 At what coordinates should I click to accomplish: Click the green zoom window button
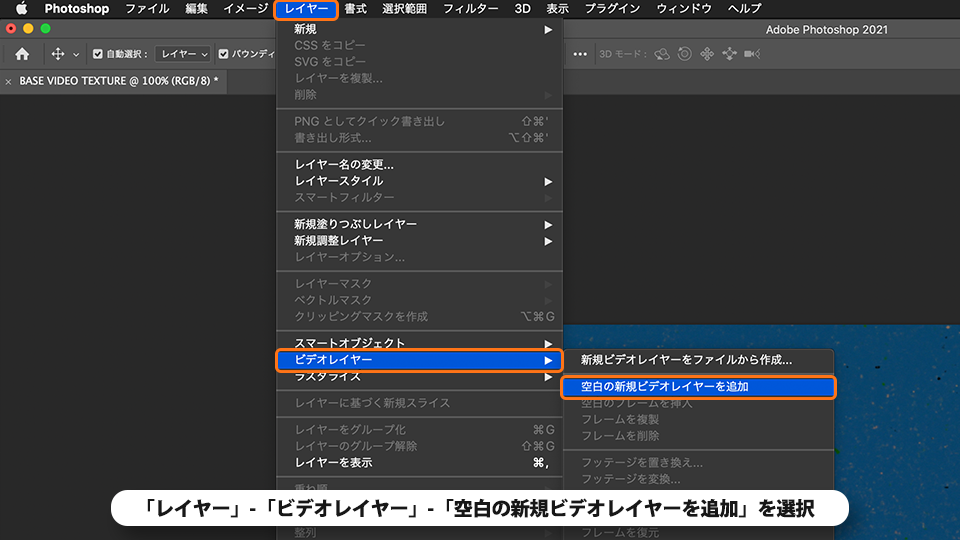(45, 29)
